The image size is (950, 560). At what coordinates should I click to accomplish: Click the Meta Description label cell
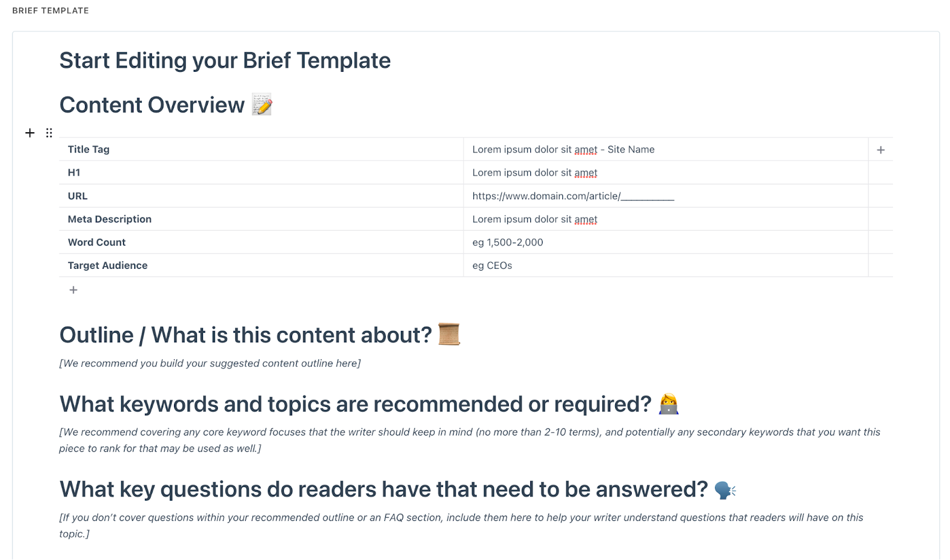tap(261, 219)
